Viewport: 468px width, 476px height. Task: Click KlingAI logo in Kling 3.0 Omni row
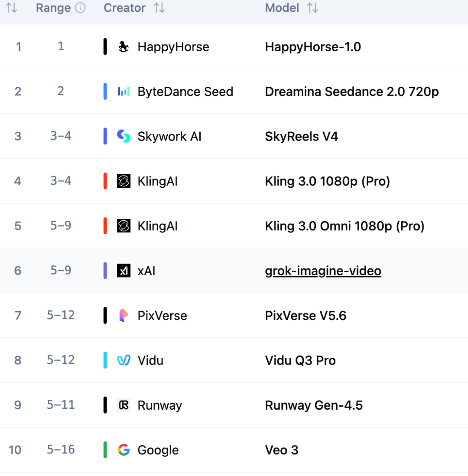pos(123,226)
